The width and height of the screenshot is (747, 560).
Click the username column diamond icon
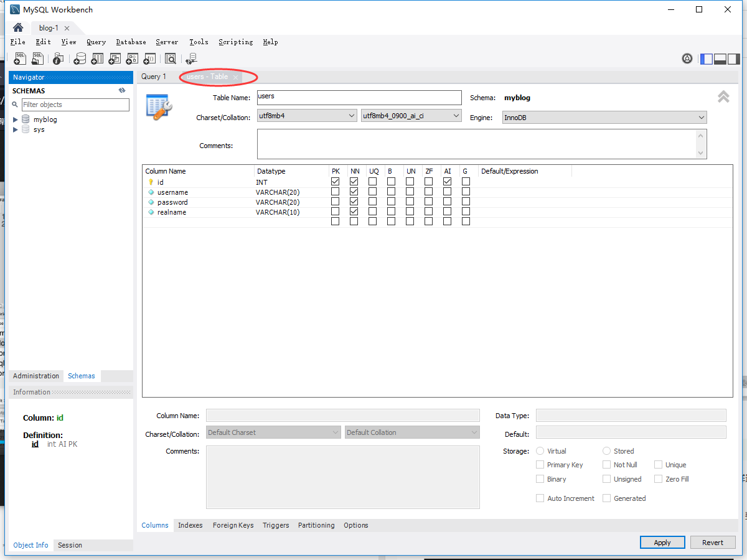pos(151,192)
